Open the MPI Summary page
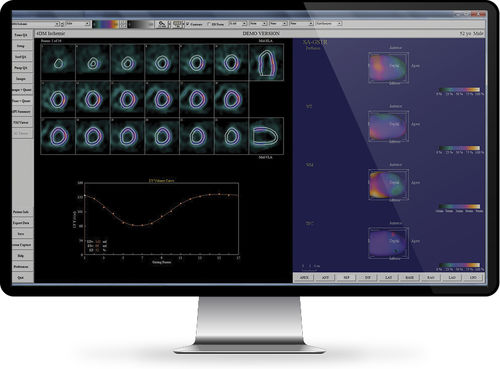The width and height of the screenshot is (500, 369). coord(22,112)
